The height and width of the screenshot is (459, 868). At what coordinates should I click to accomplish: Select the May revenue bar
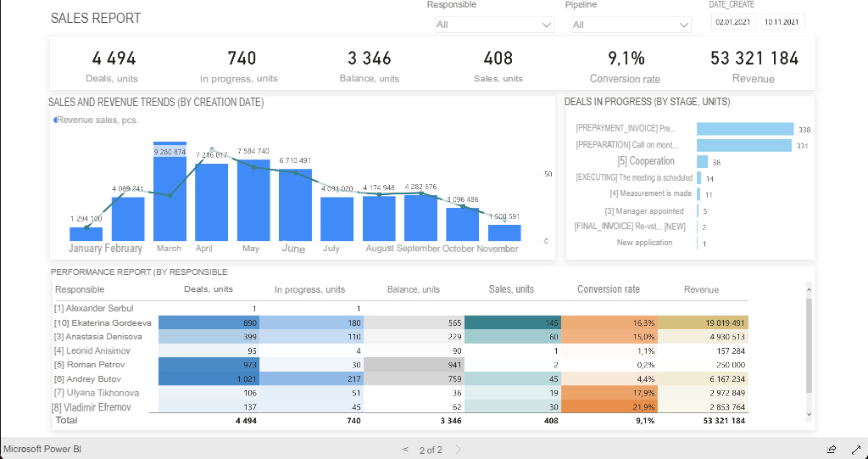pos(253,200)
